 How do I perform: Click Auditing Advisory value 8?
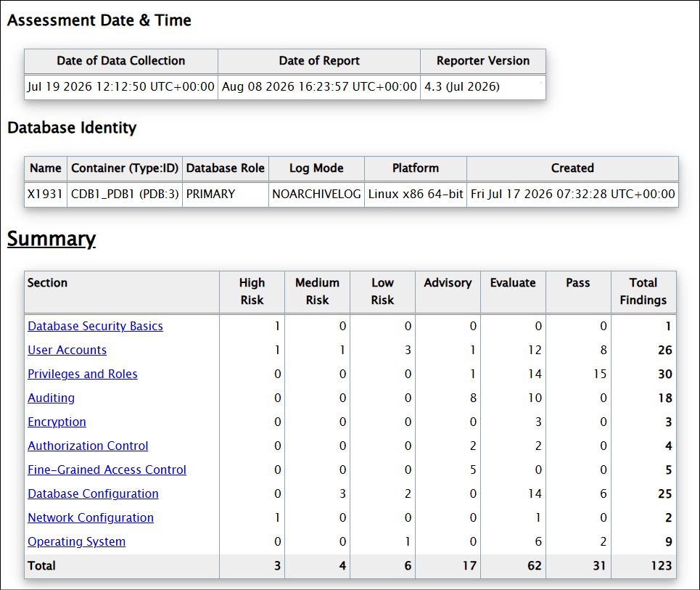tap(473, 398)
